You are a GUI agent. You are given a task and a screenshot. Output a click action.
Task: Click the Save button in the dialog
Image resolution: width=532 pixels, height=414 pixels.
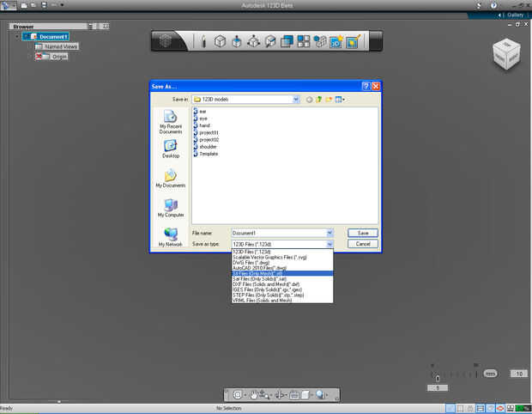(x=363, y=233)
